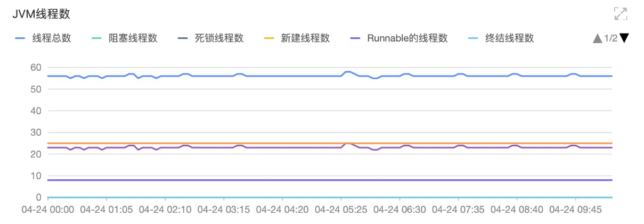644x224 pixels.
Task: Go to next legend page arrow
Action: click(625, 38)
